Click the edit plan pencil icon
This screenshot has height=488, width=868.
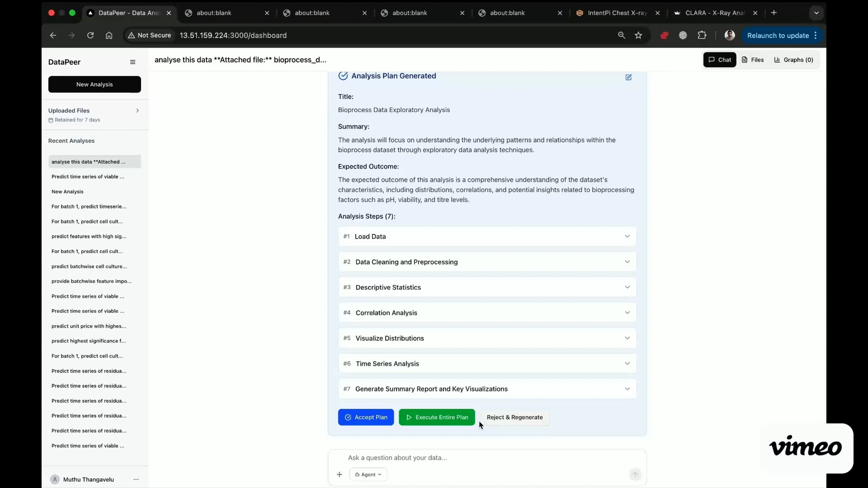click(628, 77)
